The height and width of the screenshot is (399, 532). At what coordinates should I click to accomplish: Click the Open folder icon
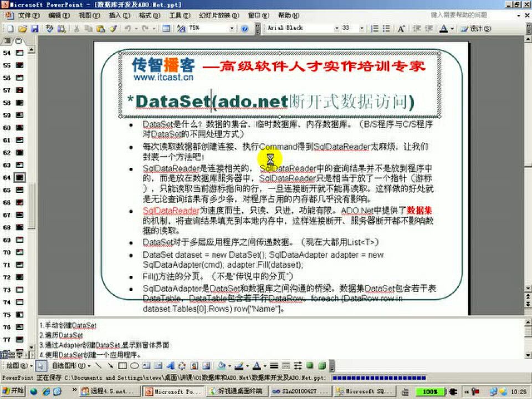(22, 28)
